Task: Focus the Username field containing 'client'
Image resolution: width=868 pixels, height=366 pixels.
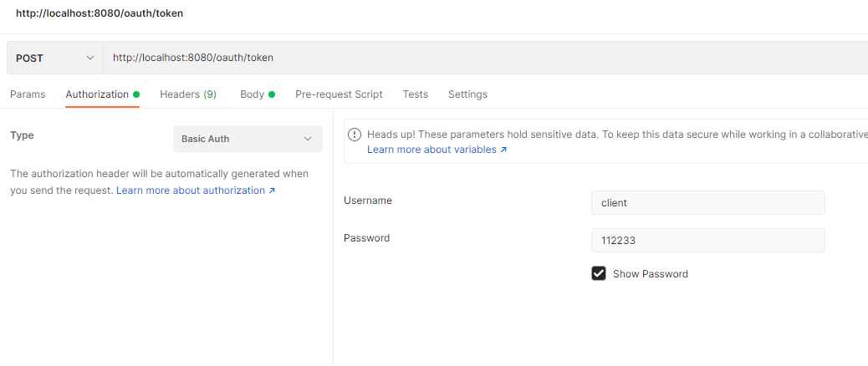Action: click(707, 202)
